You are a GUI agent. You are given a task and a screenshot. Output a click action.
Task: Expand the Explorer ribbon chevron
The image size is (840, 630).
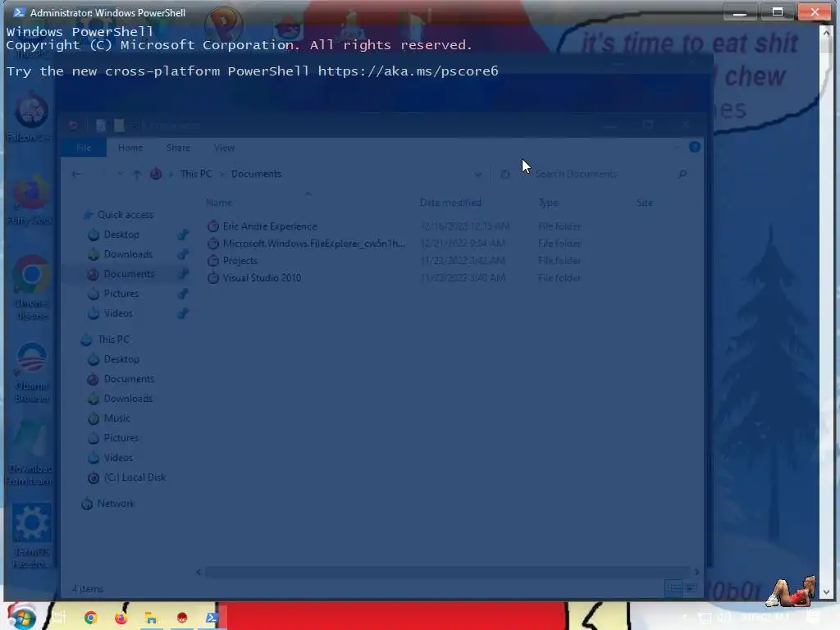677,147
